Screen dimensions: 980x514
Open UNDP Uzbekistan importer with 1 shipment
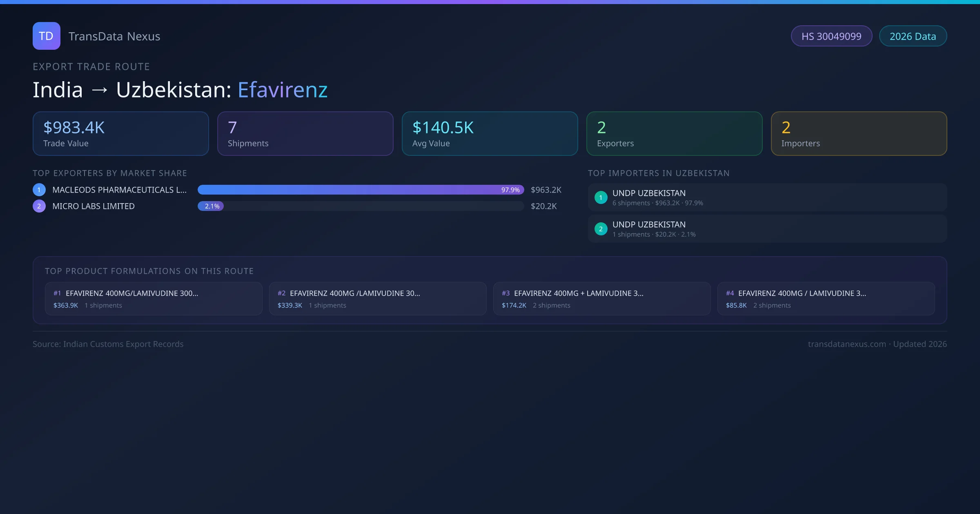[x=767, y=229]
